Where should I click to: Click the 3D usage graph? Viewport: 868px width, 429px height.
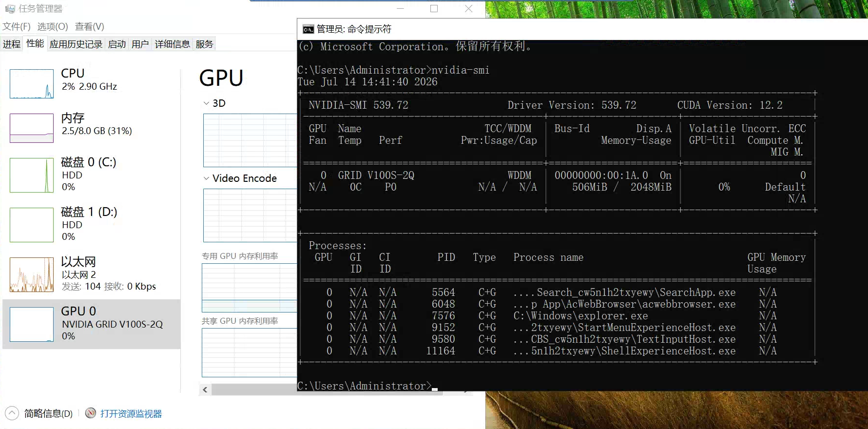[250, 140]
